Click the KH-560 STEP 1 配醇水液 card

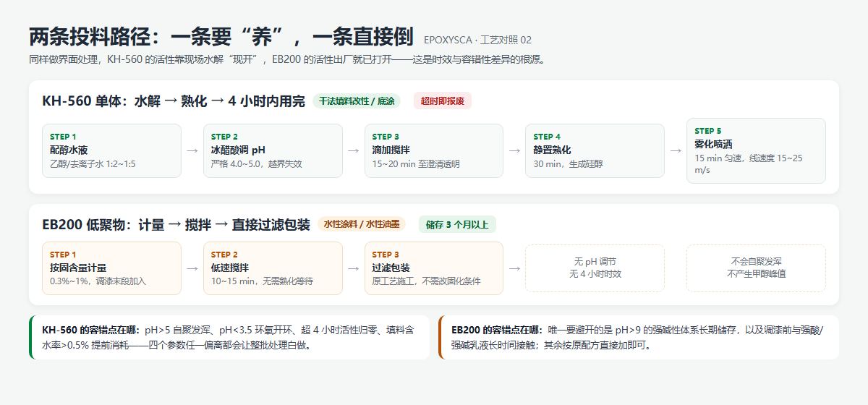pos(111,150)
